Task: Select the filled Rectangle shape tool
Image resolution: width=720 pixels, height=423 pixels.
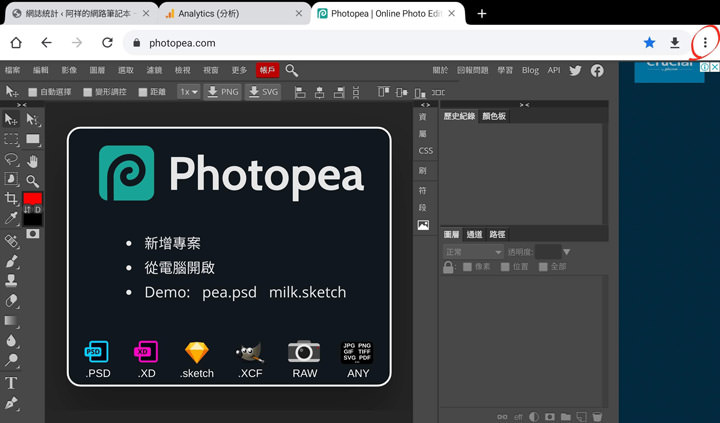Action: (x=33, y=139)
